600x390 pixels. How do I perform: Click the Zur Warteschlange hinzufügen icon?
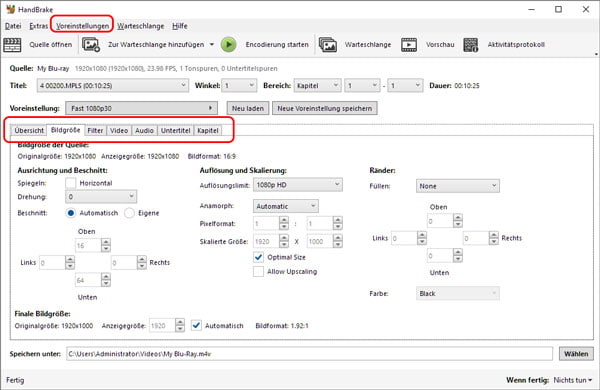tap(91, 45)
